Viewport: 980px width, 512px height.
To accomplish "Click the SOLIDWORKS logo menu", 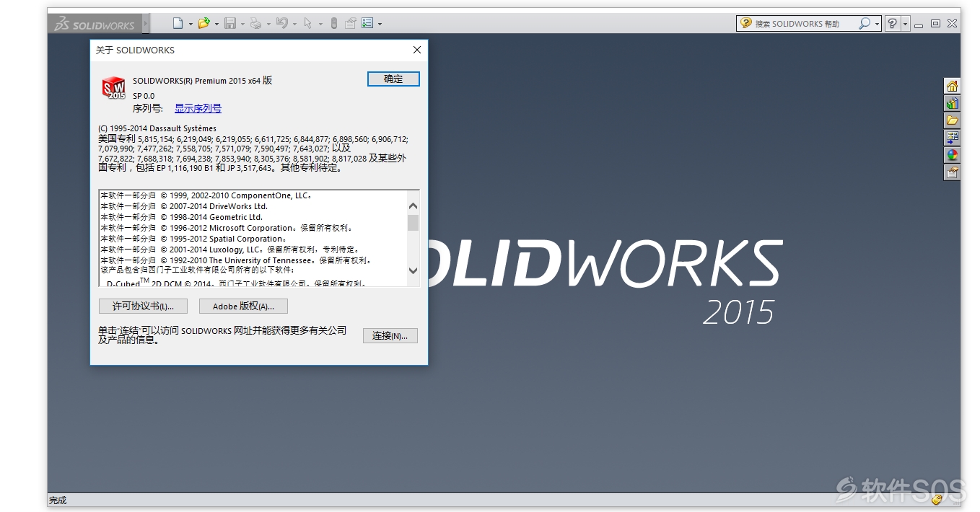I will click(95, 24).
